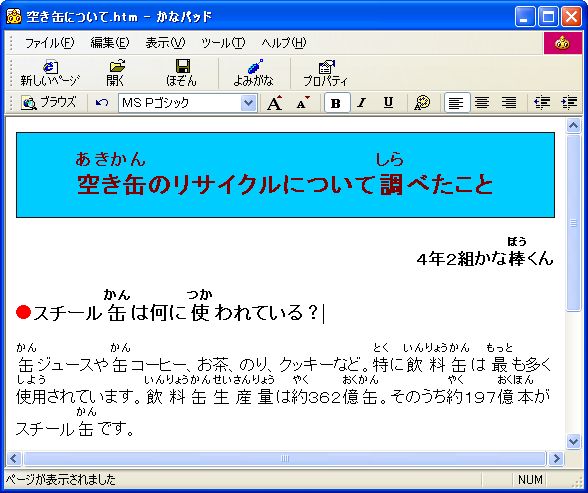The width and height of the screenshot is (588, 493).
Task: Open the ファイル(F) menu
Action: (x=49, y=43)
